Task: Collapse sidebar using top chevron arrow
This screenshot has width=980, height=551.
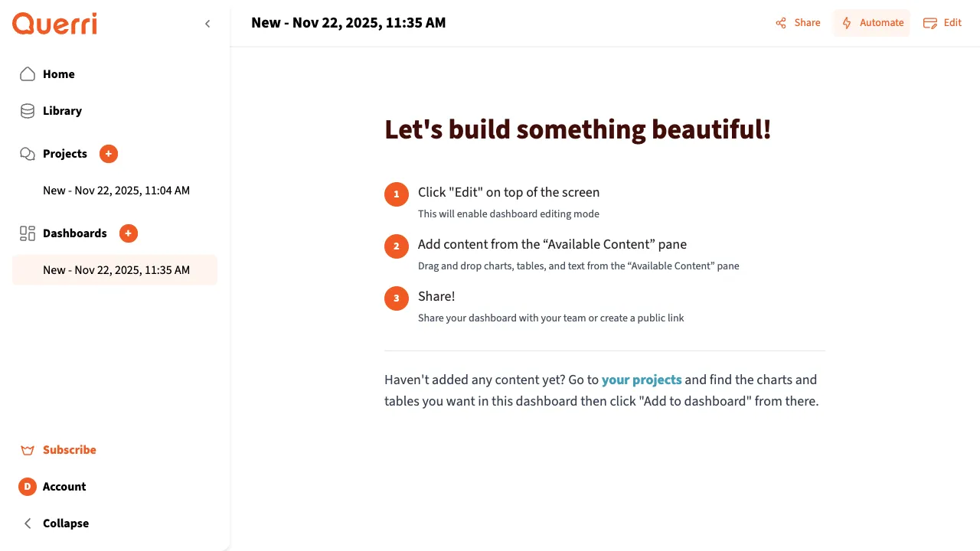Action: pyautogui.click(x=207, y=24)
